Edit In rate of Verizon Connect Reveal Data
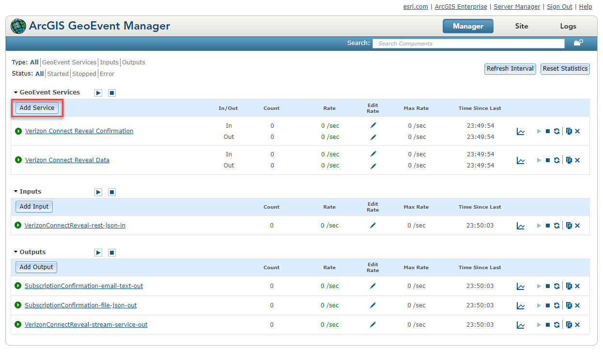The height and width of the screenshot is (364, 603). tap(373, 154)
